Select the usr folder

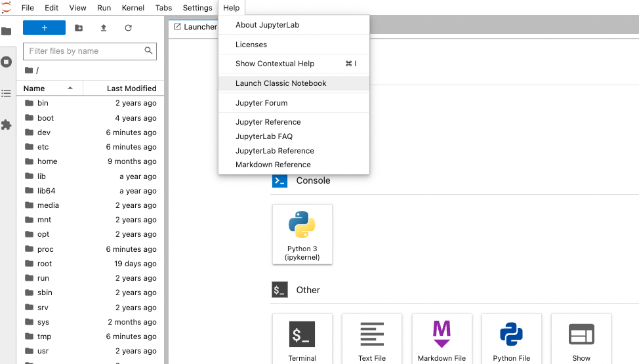[x=90, y=351]
